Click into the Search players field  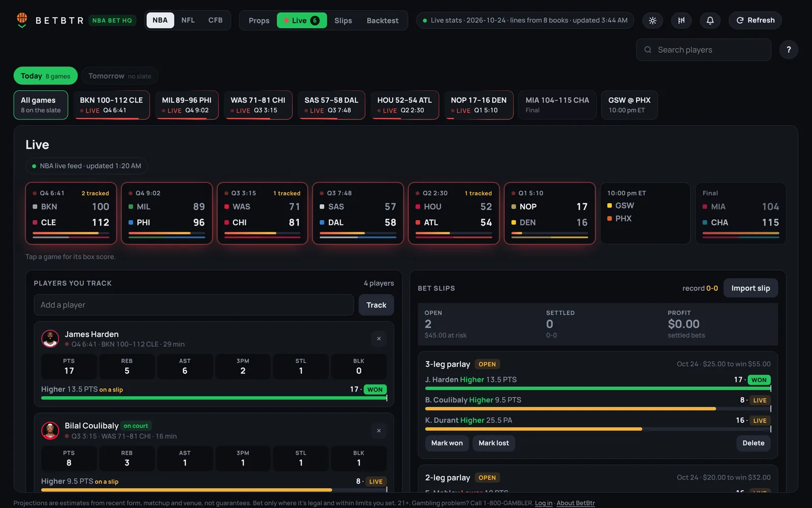pos(703,50)
